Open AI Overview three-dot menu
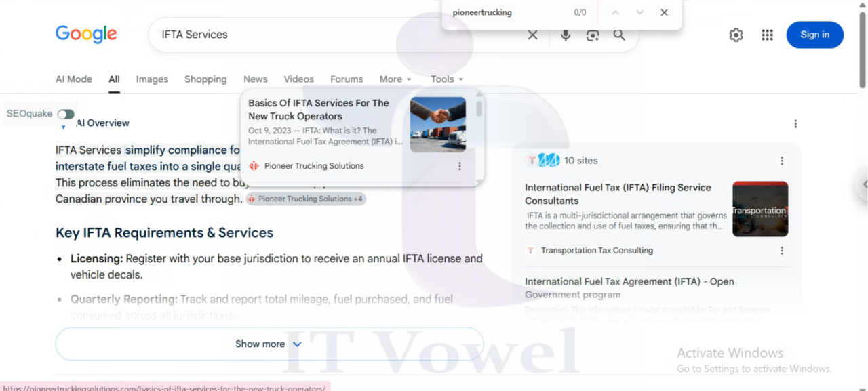The height and width of the screenshot is (391, 868). point(795,123)
